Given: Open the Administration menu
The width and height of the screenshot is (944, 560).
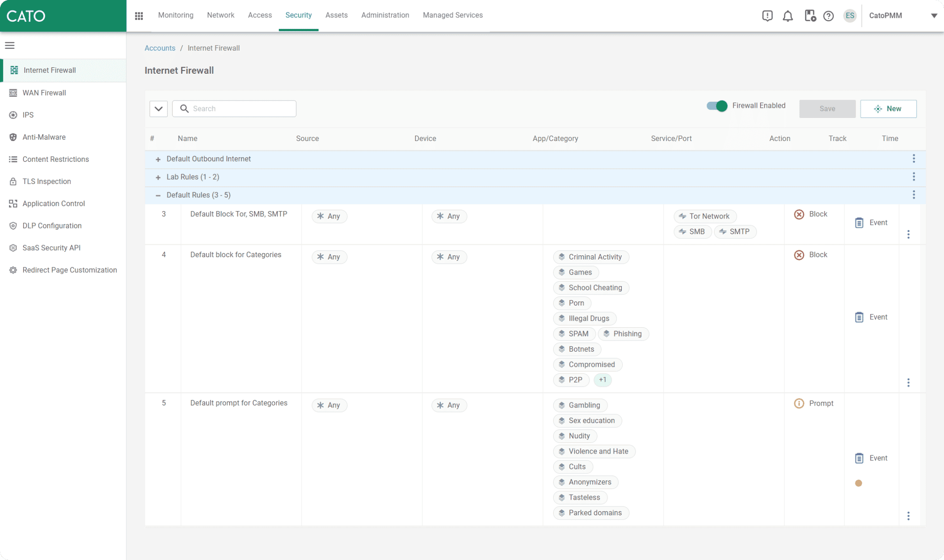Looking at the screenshot, I should pyautogui.click(x=385, y=15).
